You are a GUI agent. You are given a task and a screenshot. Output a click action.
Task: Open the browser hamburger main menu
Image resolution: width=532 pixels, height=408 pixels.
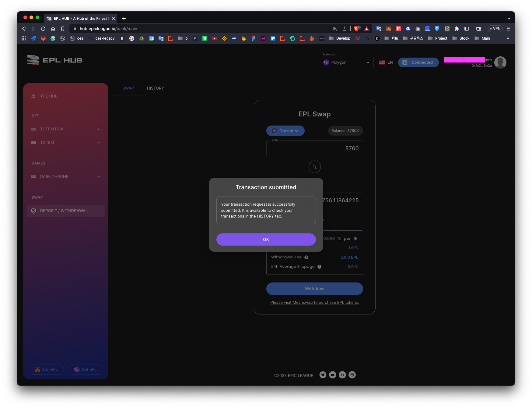pos(508,29)
